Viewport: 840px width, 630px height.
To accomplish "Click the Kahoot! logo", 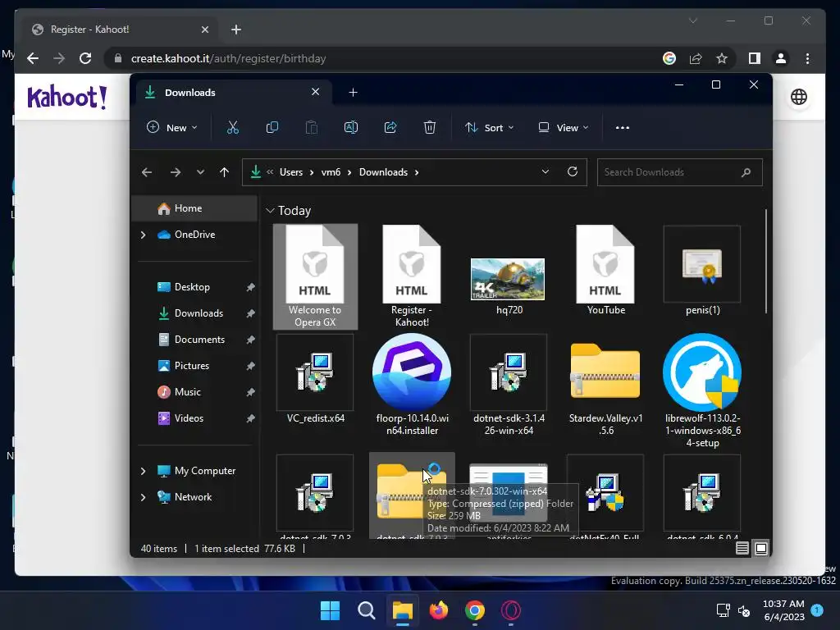I will (x=67, y=97).
